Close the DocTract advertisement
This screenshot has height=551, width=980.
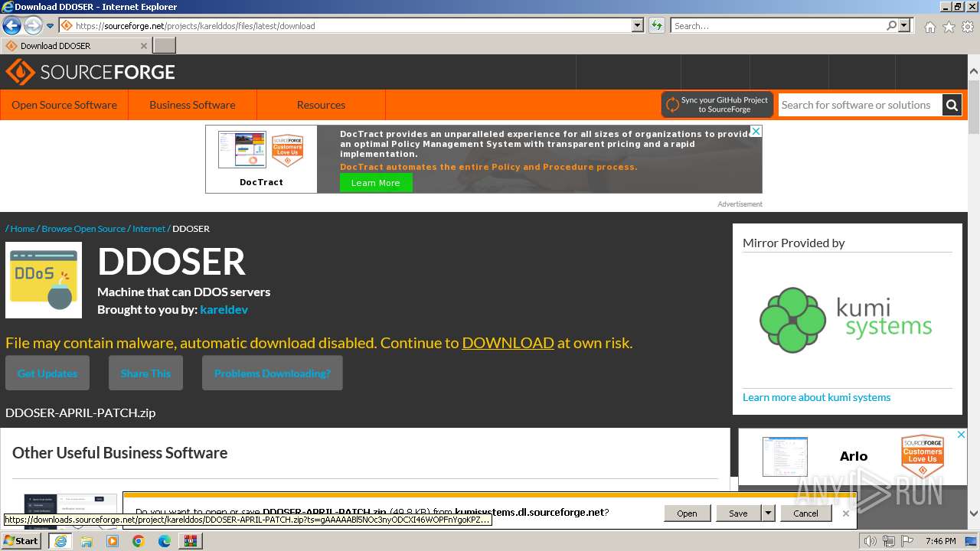756,132
